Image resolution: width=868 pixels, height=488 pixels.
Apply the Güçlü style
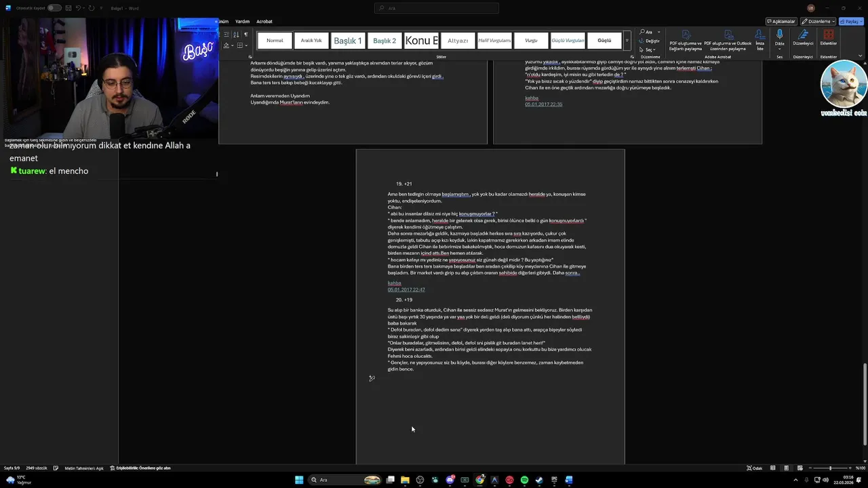point(604,41)
